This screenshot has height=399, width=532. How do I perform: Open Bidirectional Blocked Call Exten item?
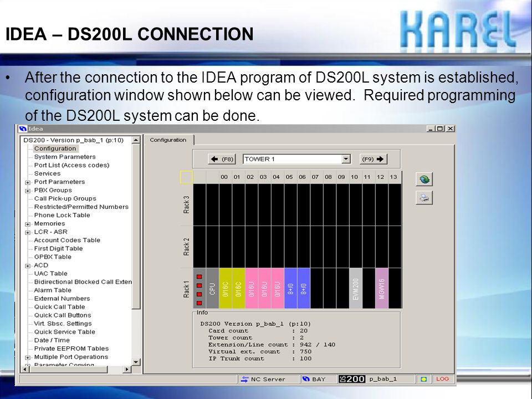coord(83,282)
